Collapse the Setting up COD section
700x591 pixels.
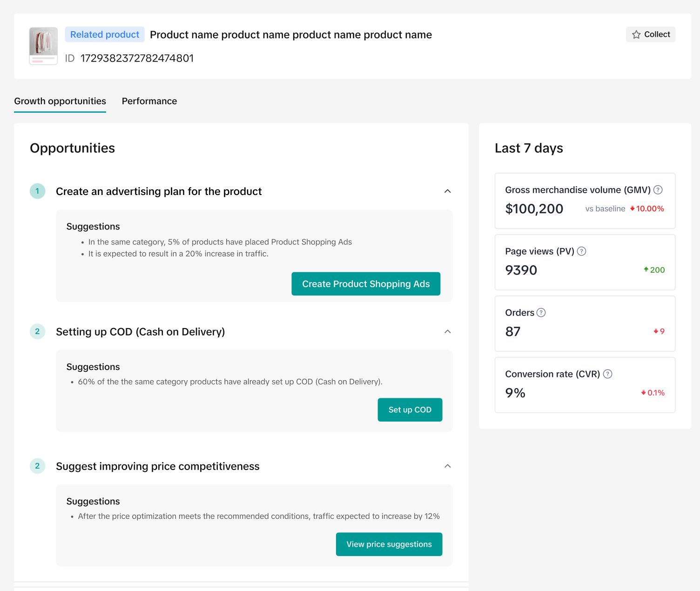[x=447, y=331]
